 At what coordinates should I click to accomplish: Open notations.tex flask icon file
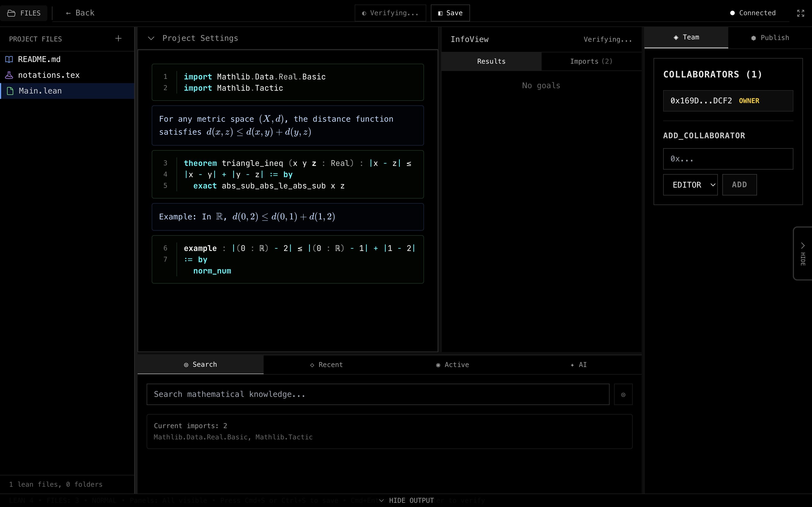coord(9,75)
